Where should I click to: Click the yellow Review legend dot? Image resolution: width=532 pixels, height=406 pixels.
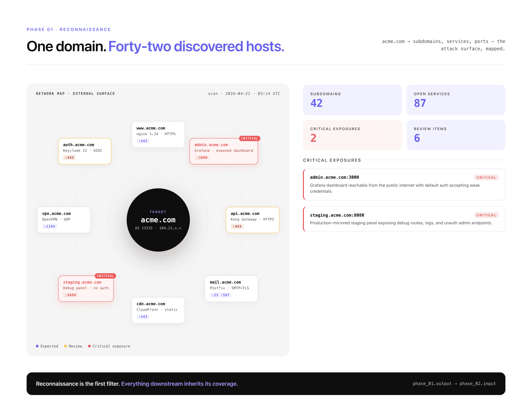pyautogui.click(x=65, y=346)
